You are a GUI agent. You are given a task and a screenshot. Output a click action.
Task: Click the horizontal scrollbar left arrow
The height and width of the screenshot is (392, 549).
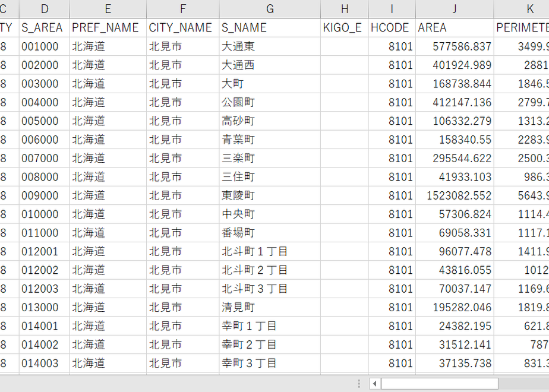click(x=375, y=384)
